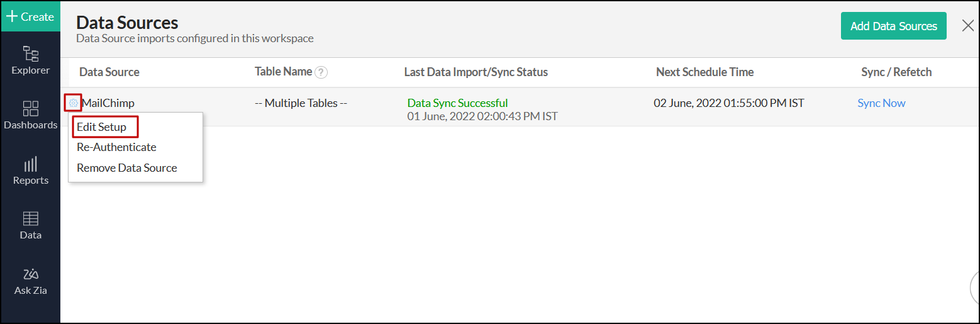Choose Re-Authenticate in the context menu
This screenshot has height=324, width=980.
116,147
